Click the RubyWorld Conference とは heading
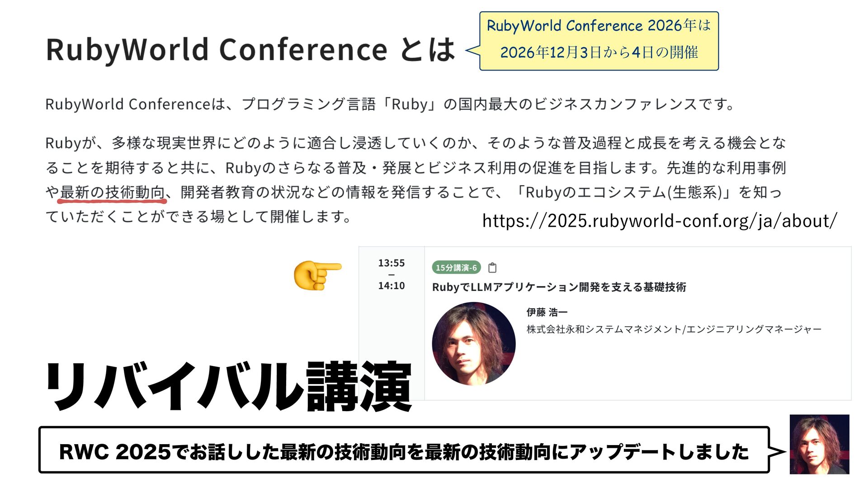868x488 pixels. [x=250, y=50]
